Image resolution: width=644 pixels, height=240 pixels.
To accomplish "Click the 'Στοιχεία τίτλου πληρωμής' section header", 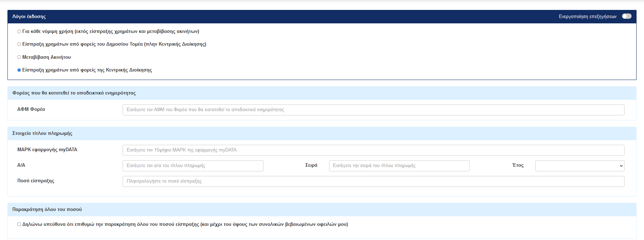I will tap(42, 133).
